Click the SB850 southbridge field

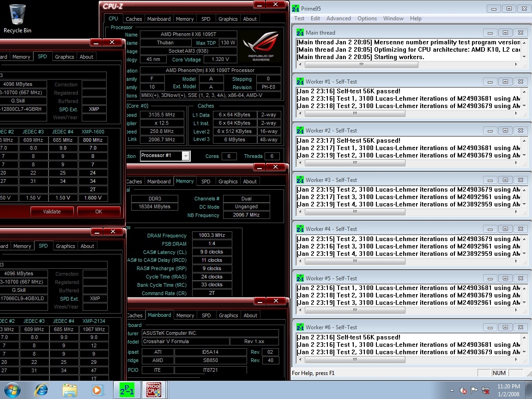pyautogui.click(x=211, y=360)
